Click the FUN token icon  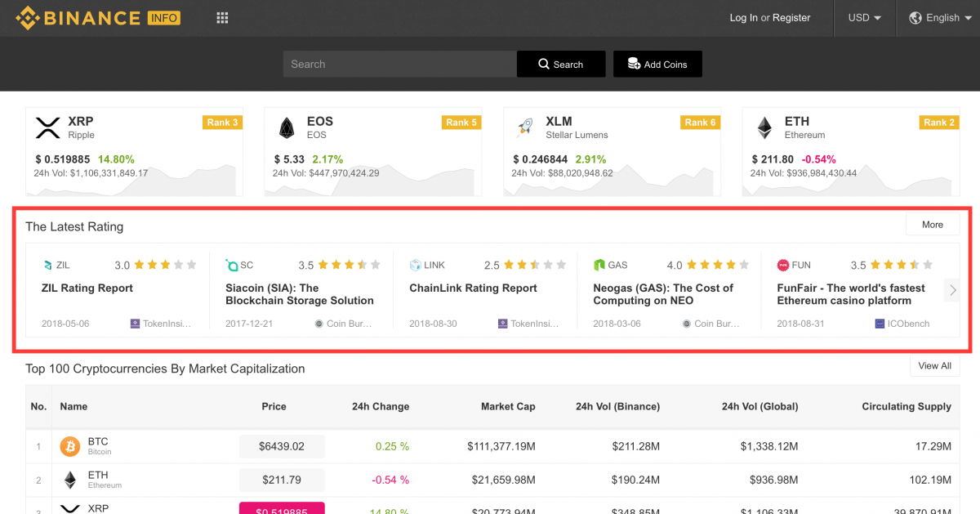782,265
